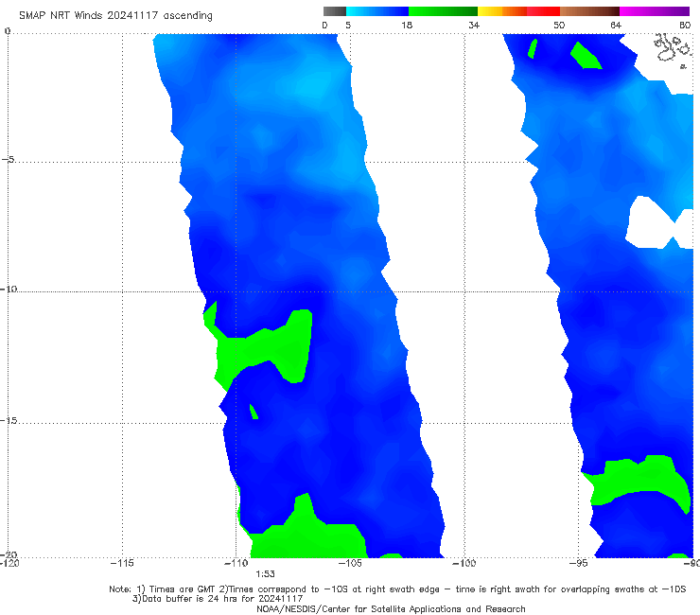The width and height of the screenshot is (700, 615).
Task: Click the red segment of the color bar
Action: coord(543,11)
